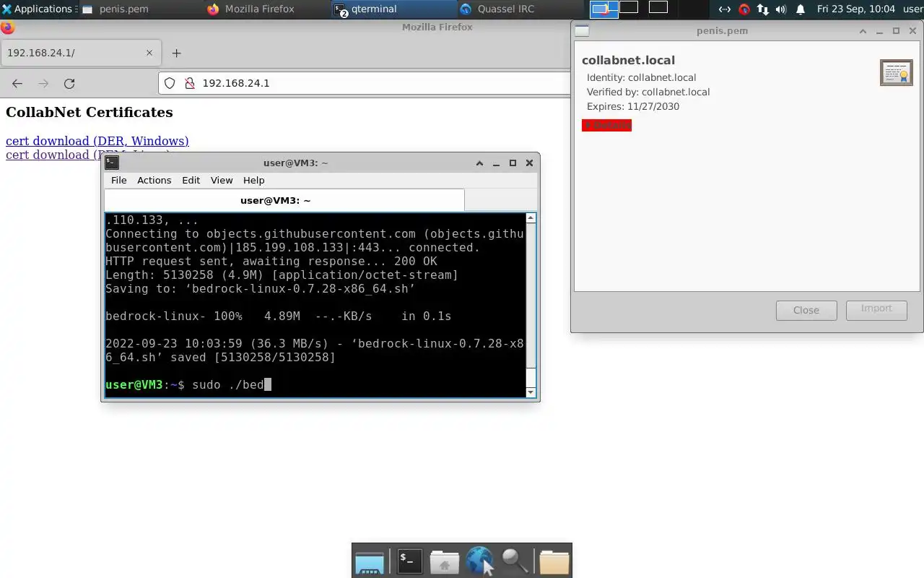924x578 pixels.
Task: Shade the qterminal window with up arrow
Action: tap(479, 163)
